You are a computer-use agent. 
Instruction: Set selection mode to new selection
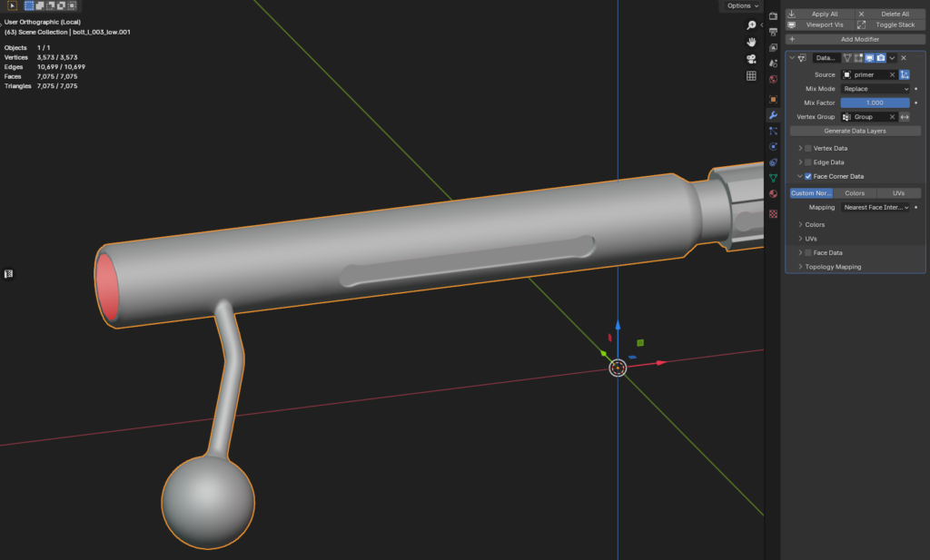pos(29,5)
